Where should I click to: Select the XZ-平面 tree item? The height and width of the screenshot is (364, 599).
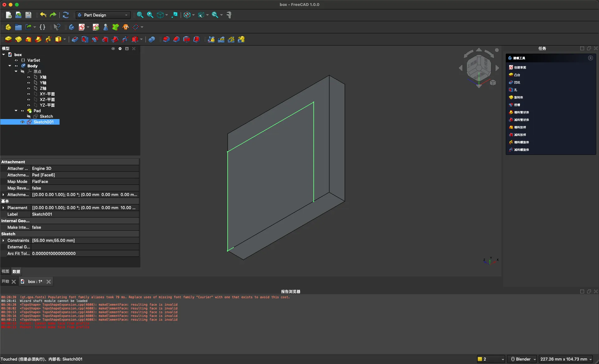click(47, 99)
